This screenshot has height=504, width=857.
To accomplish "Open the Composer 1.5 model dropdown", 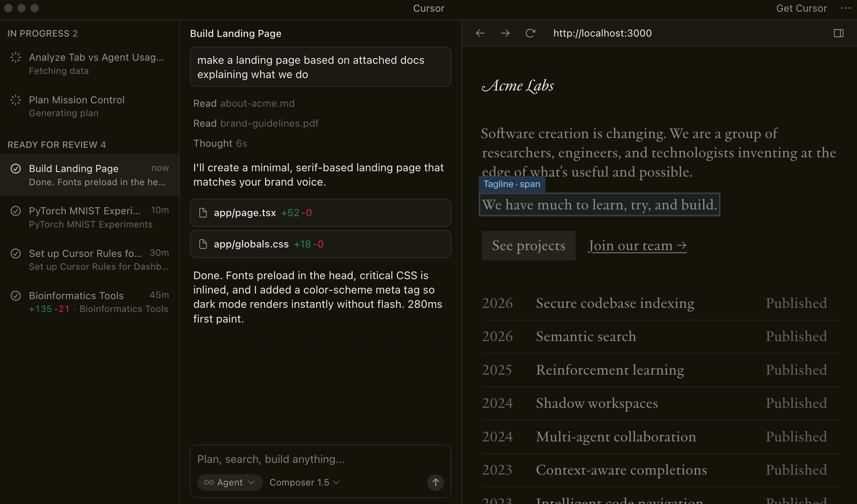I will pyautogui.click(x=304, y=482).
